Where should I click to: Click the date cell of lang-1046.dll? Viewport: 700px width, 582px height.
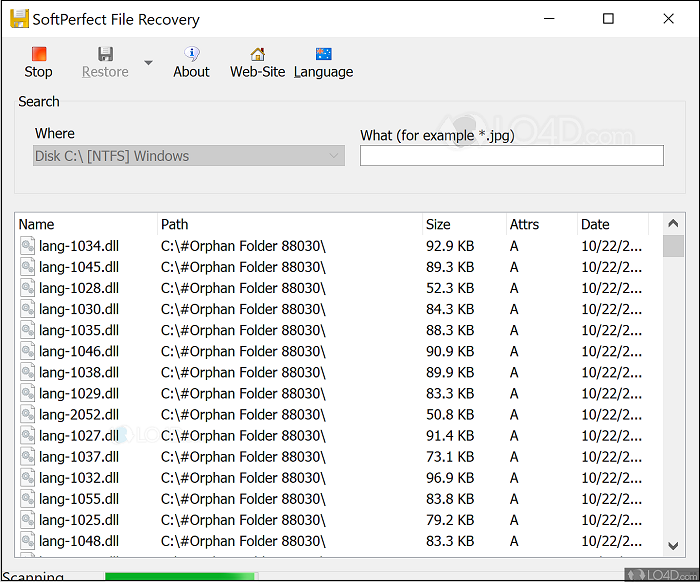pos(612,351)
